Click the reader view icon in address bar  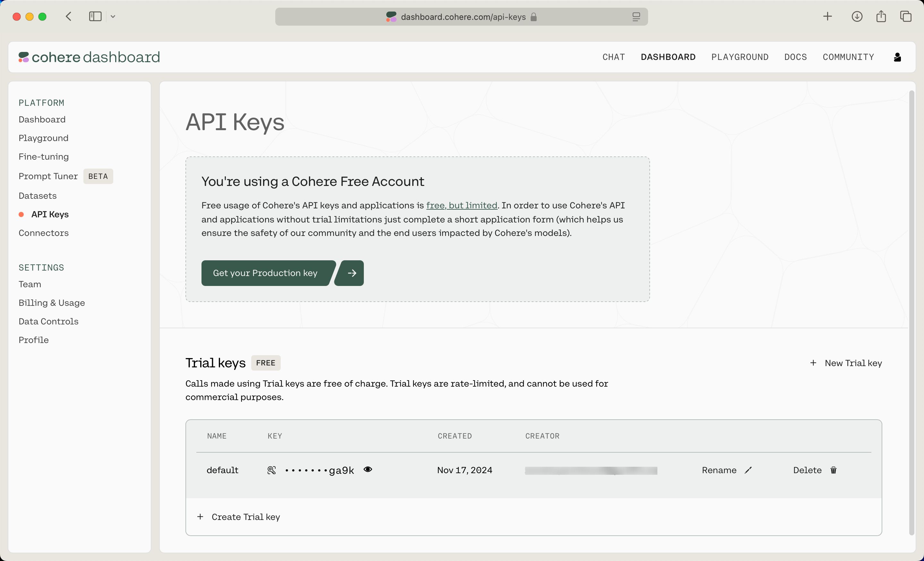[636, 17]
